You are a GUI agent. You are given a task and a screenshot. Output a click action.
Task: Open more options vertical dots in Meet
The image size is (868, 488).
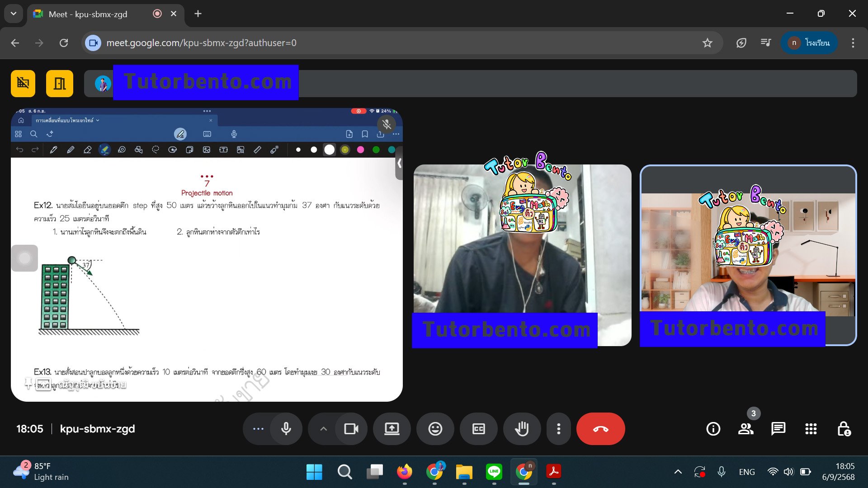click(x=559, y=429)
